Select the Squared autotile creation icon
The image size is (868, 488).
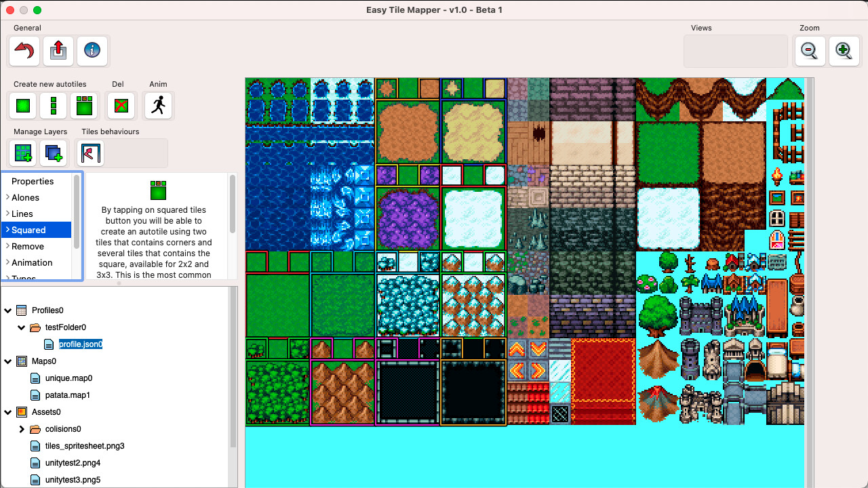[83, 106]
